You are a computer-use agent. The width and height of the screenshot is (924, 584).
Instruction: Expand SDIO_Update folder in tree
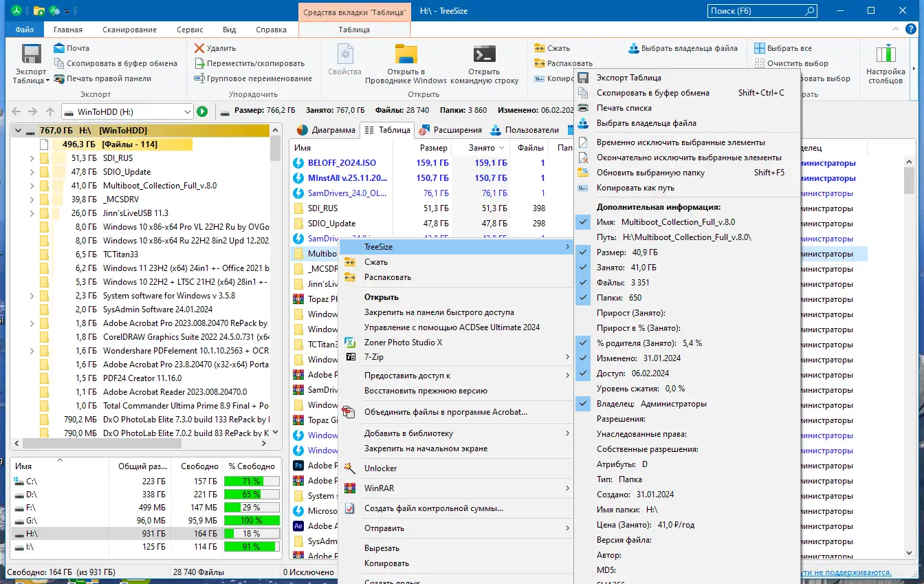[x=32, y=172]
